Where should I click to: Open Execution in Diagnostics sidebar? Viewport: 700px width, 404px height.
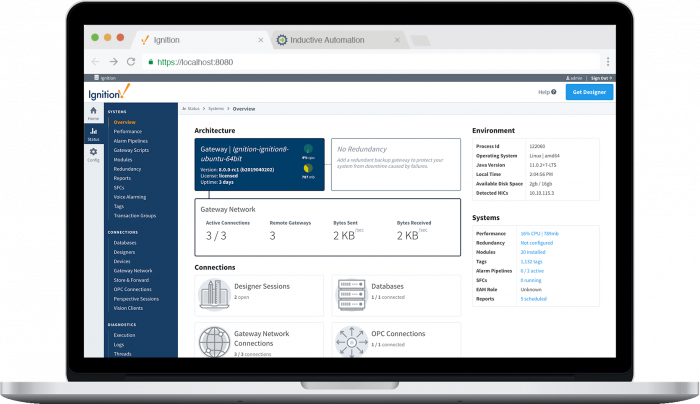pyautogui.click(x=124, y=335)
